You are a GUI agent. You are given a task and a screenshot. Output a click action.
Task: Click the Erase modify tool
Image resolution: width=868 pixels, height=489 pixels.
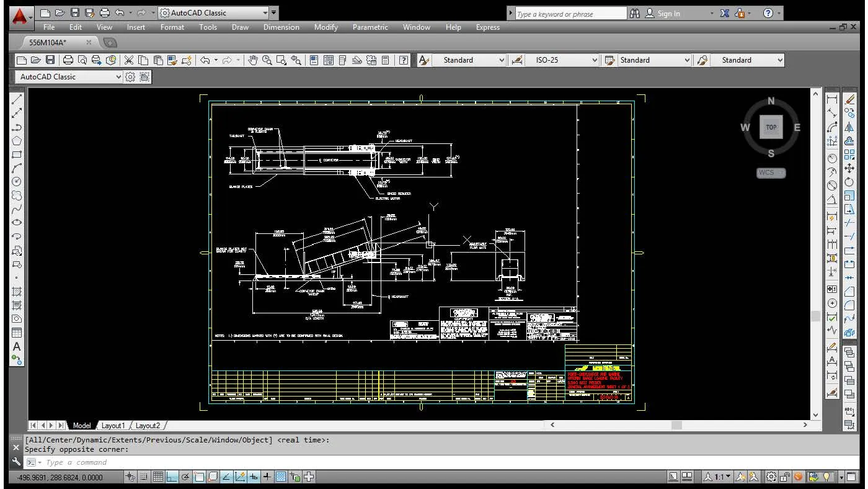[849, 99]
